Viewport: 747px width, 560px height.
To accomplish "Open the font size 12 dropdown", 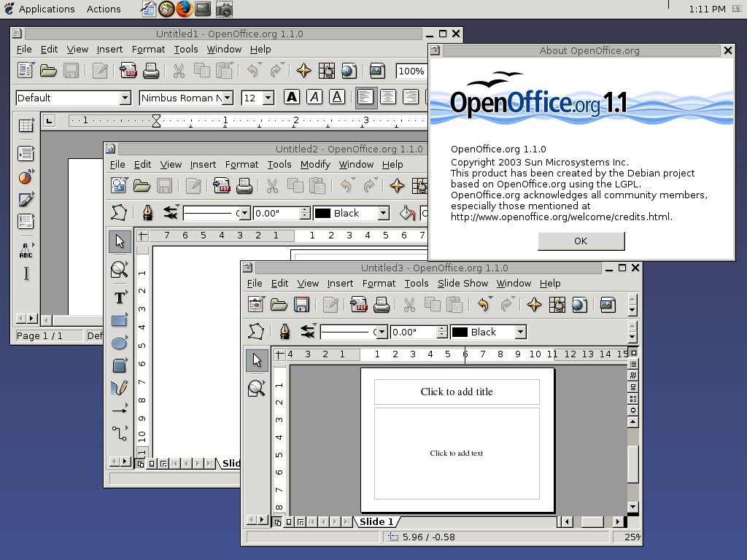I will (x=268, y=98).
